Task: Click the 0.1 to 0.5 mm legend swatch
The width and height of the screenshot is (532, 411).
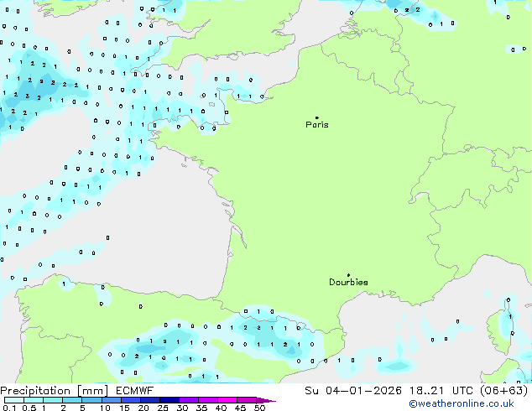Action: 14,400
